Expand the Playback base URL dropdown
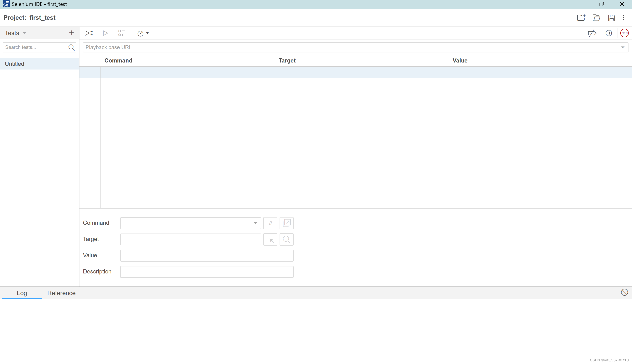Screen dimensions: 632x364 click(x=623, y=47)
